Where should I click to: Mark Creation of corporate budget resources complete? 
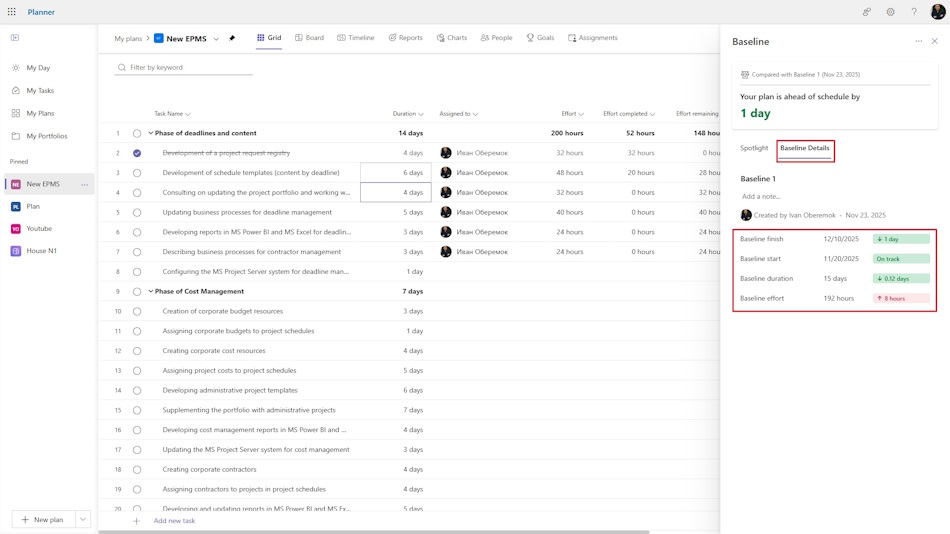coord(137,312)
